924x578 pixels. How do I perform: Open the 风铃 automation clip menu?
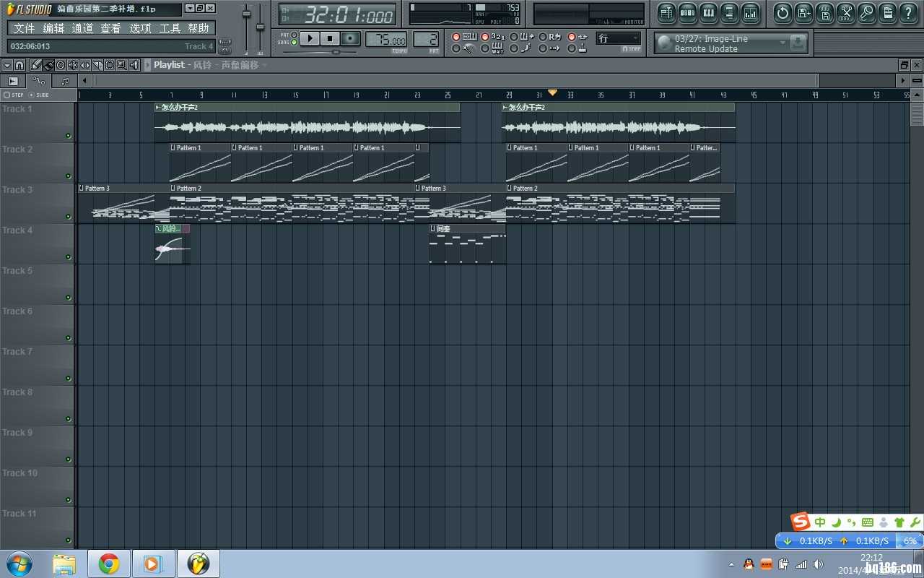[158, 228]
